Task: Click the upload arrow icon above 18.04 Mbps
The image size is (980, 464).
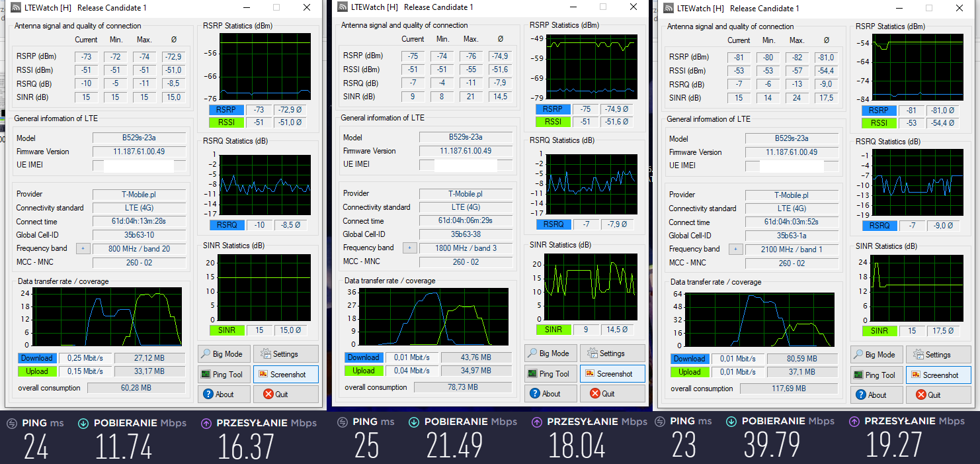Action: click(x=537, y=422)
